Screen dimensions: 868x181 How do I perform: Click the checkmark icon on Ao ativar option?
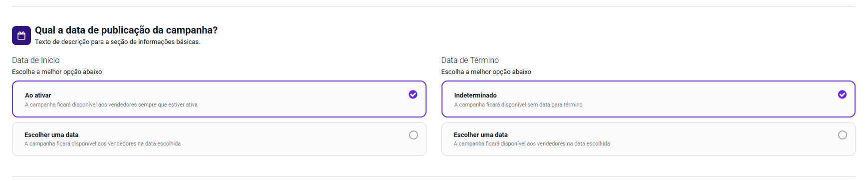(x=413, y=94)
